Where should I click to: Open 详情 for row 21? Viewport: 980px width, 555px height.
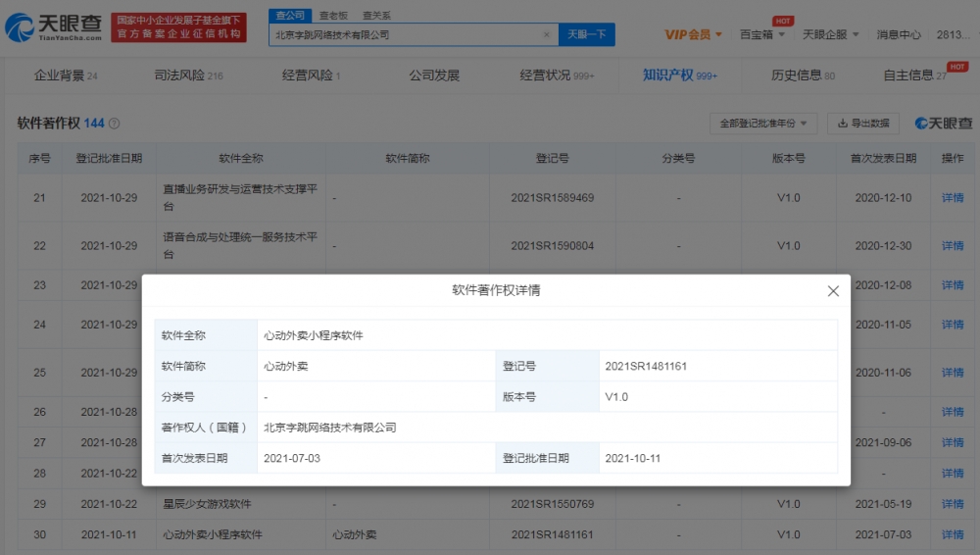click(953, 198)
